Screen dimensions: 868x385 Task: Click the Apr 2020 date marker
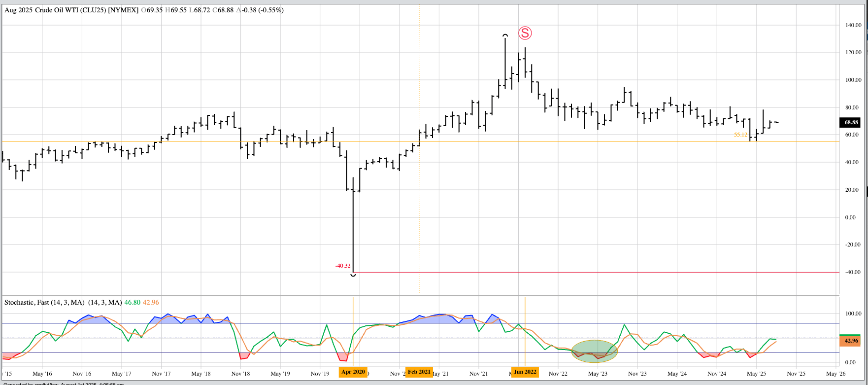[353, 372]
